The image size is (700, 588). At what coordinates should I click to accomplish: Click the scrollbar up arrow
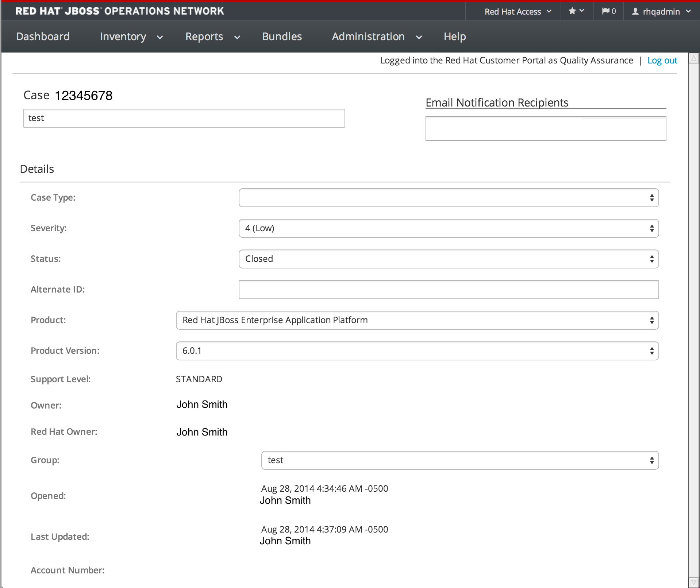[x=694, y=58]
